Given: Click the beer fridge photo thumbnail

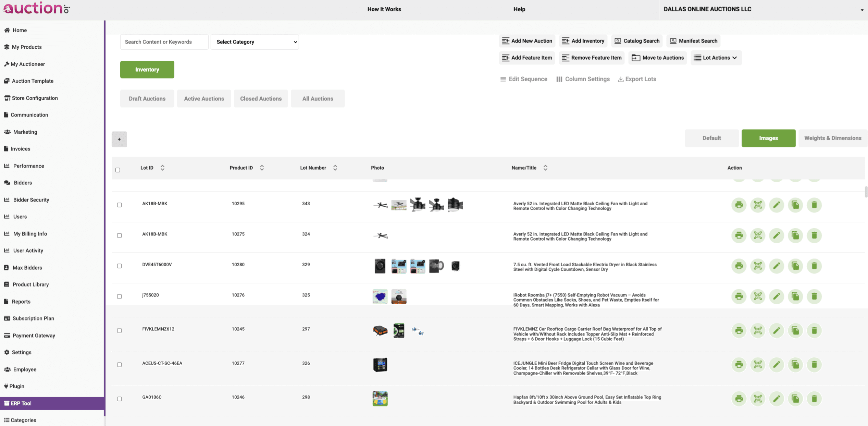Looking at the screenshot, I should 380,365.
